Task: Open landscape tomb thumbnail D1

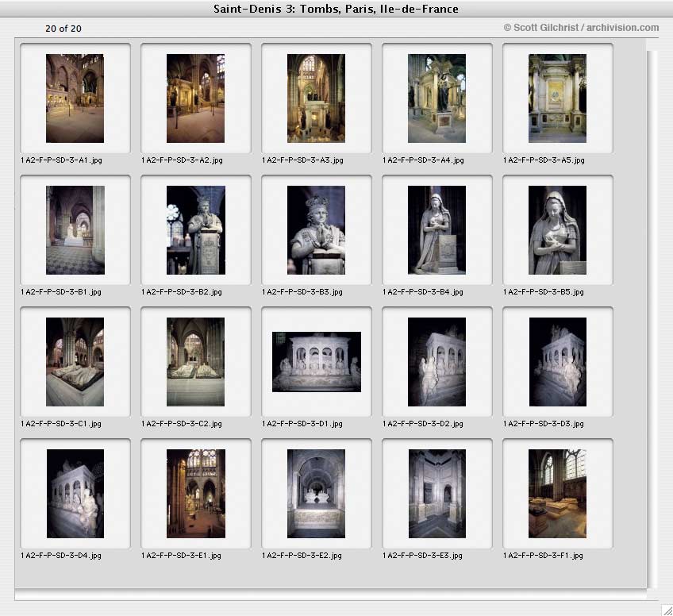Action: (x=317, y=362)
